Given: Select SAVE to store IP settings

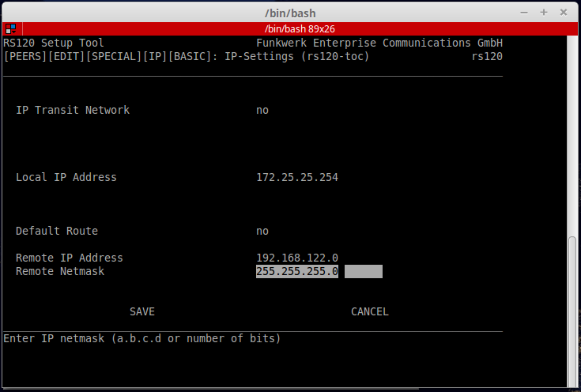Looking at the screenshot, I should point(142,311).
